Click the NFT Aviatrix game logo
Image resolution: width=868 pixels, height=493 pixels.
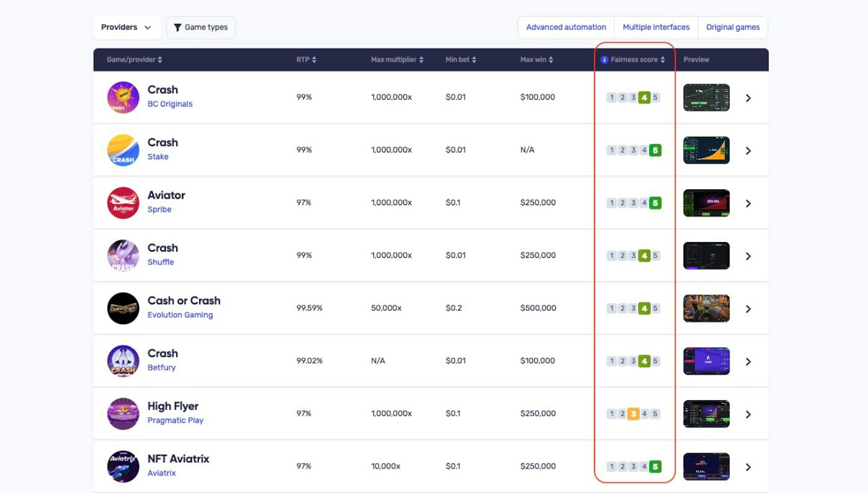pyautogui.click(x=123, y=466)
